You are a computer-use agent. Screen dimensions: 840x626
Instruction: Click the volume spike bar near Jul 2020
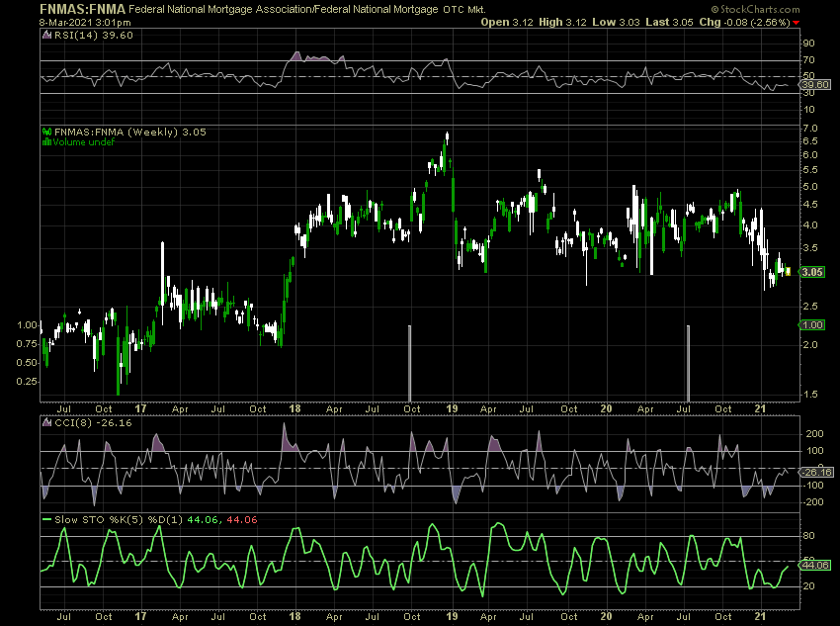coord(688,363)
